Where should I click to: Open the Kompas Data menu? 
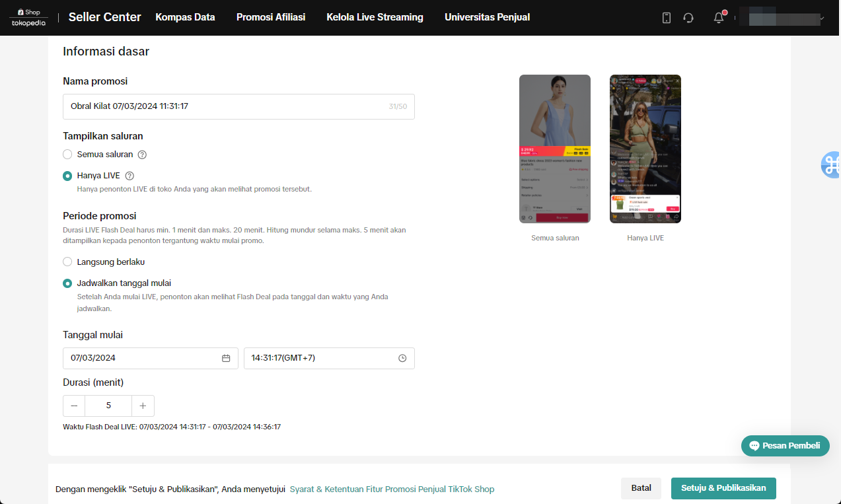(185, 17)
